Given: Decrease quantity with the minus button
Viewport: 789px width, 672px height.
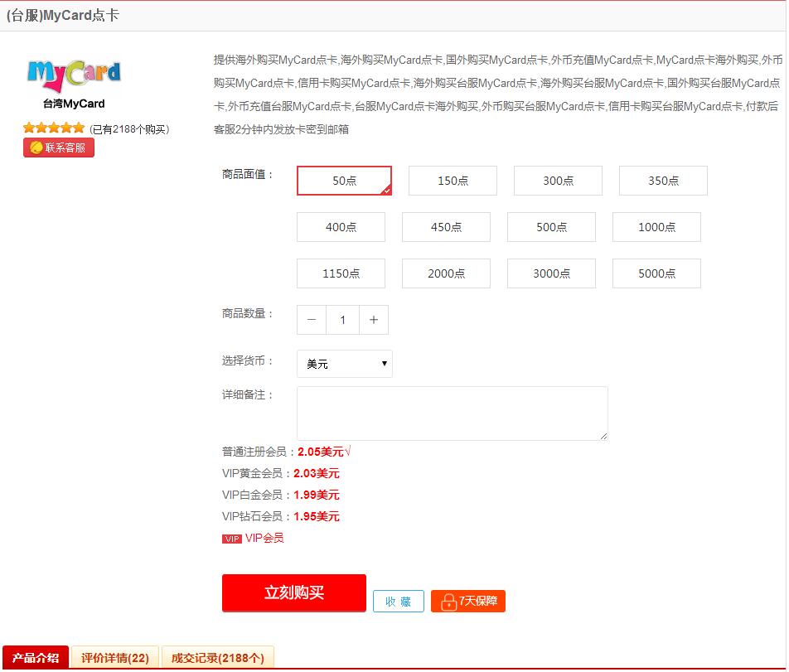Looking at the screenshot, I should coord(312,320).
